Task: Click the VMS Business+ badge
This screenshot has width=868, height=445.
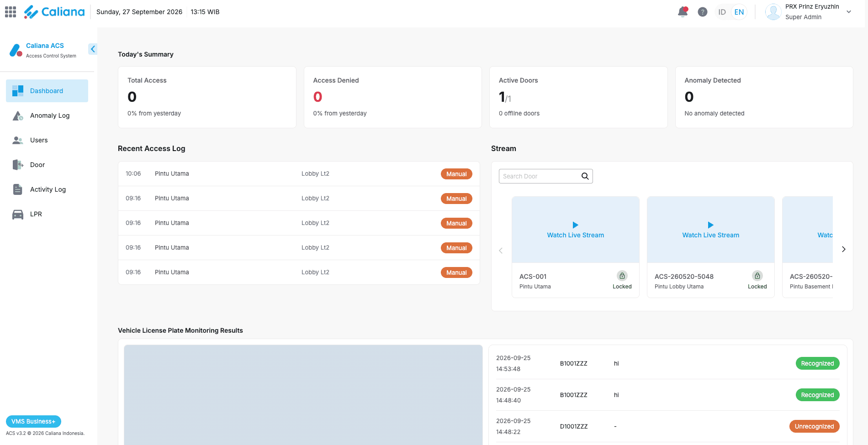Action: [x=33, y=421]
